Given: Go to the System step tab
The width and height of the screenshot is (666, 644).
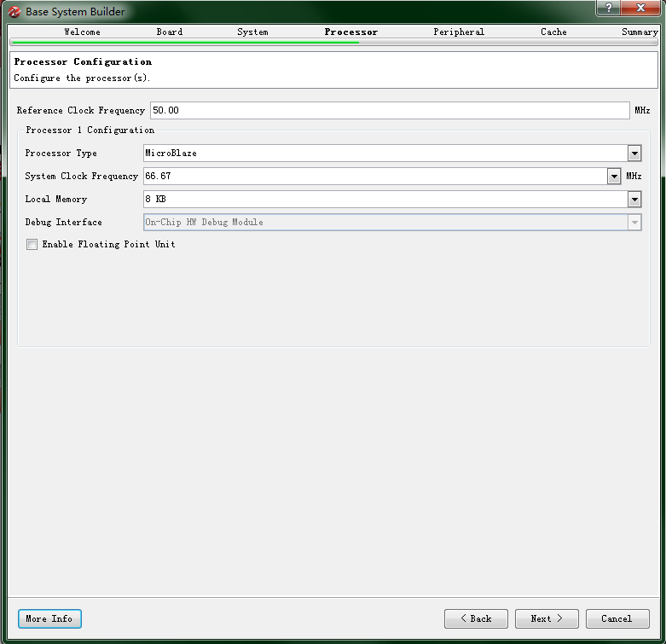Looking at the screenshot, I should (252, 32).
